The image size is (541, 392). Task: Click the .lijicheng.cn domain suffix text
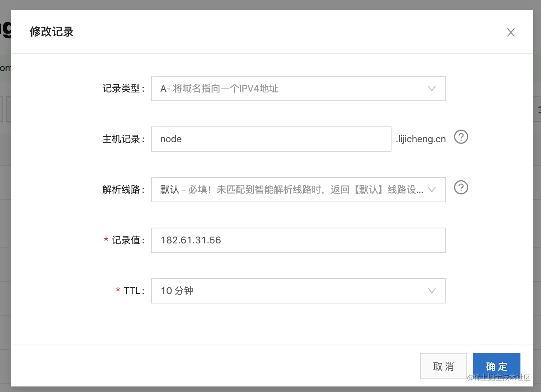[x=421, y=139]
